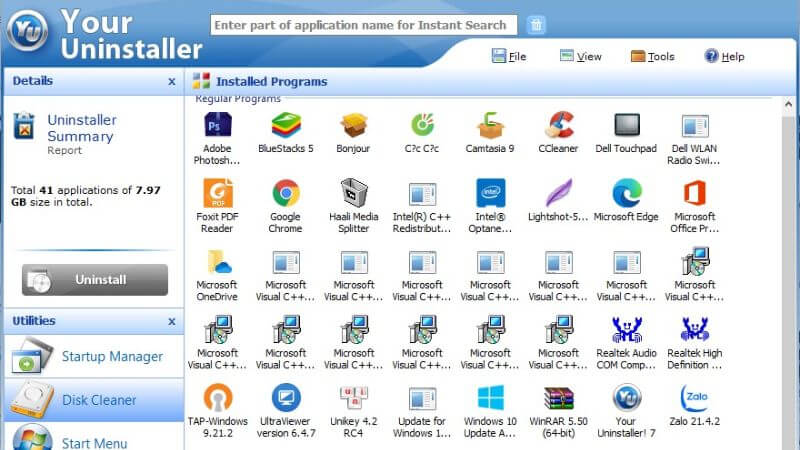The width and height of the screenshot is (800, 450).
Task: Click the scrollbar up arrow
Action: pyautogui.click(x=788, y=104)
